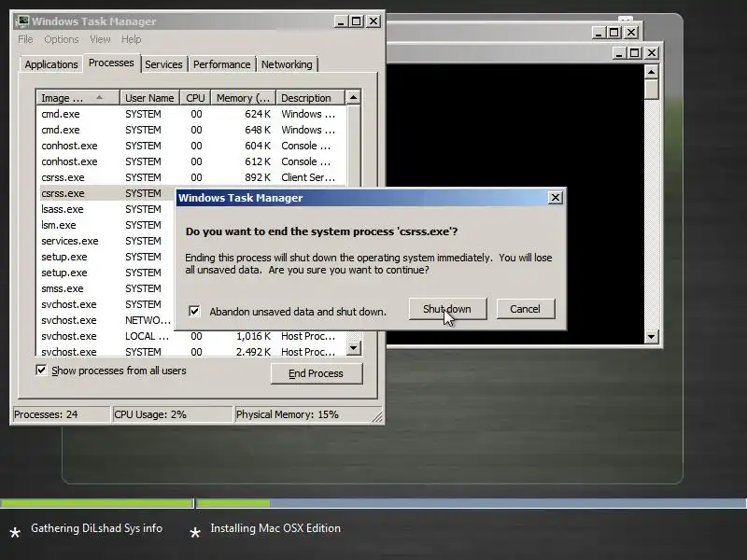Click the Installing Mac OSX Edition label
Image resolution: width=747 pixels, height=560 pixels.
click(x=275, y=528)
